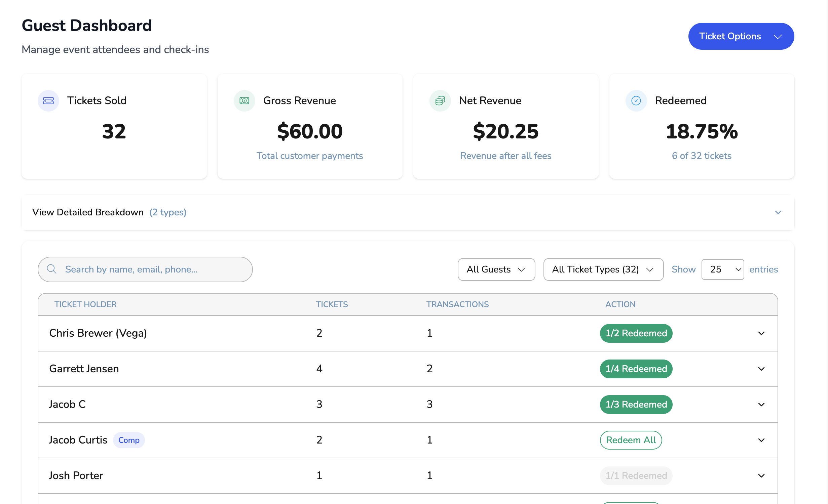The height and width of the screenshot is (504, 828).
Task: Click the Redeemed checkmark circle icon
Action: tap(636, 100)
